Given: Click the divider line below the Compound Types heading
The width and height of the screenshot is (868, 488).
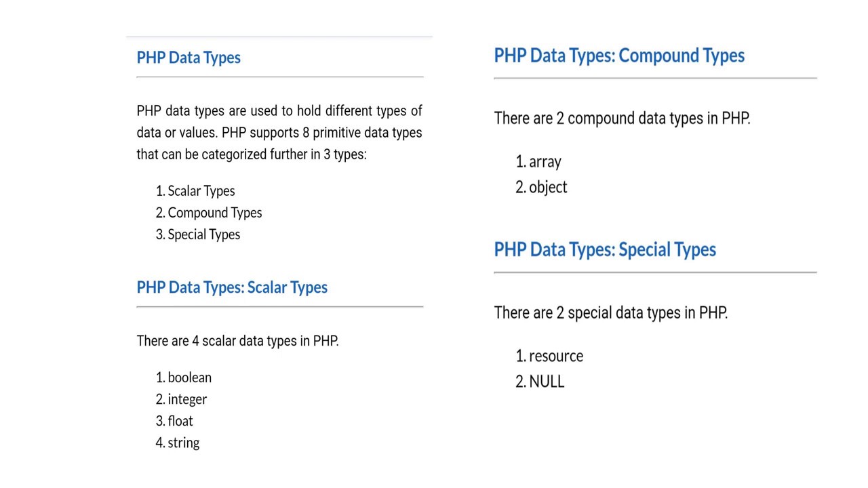Looking at the screenshot, I should [x=655, y=79].
